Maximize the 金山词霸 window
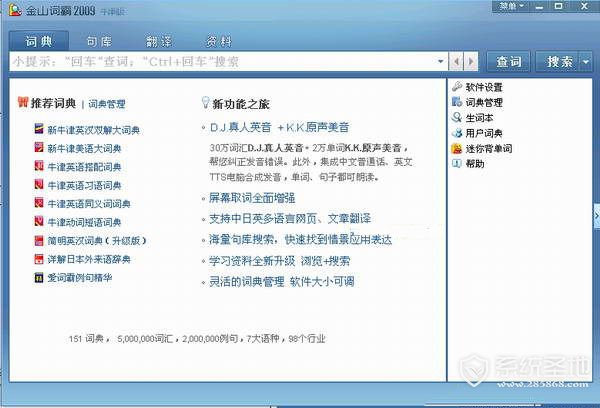The height and width of the screenshot is (408, 600). click(x=558, y=6)
